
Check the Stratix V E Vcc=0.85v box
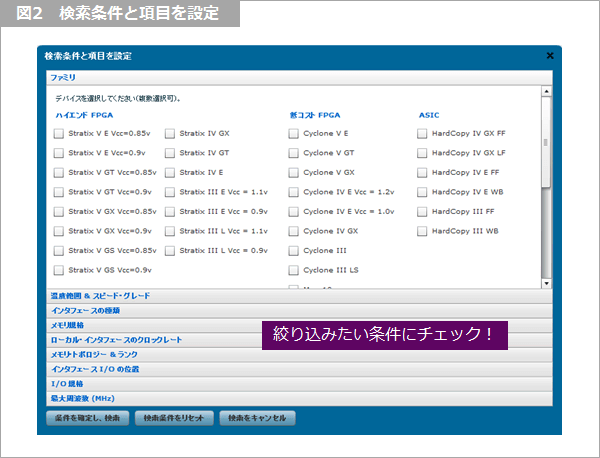[60, 133]
